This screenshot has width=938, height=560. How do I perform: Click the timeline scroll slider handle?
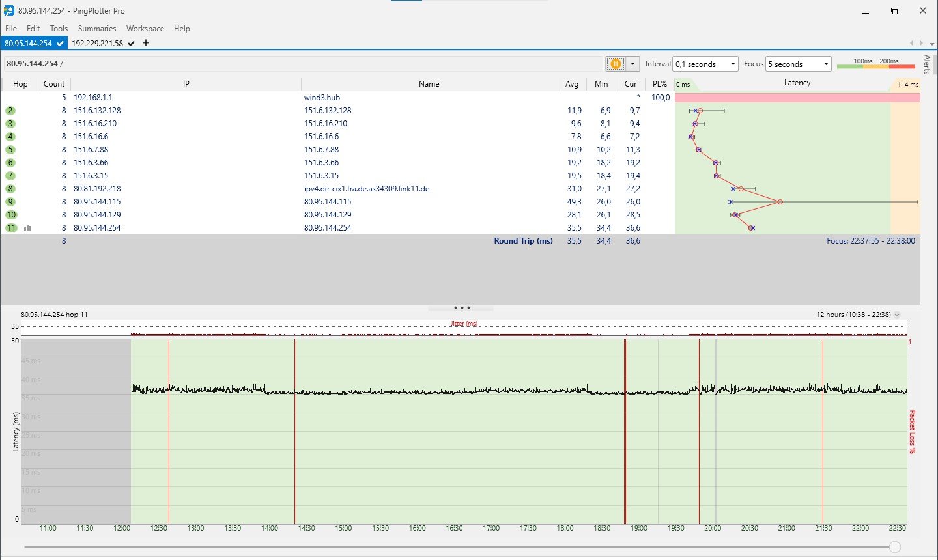pyautogui.click(x=895, y=547)
